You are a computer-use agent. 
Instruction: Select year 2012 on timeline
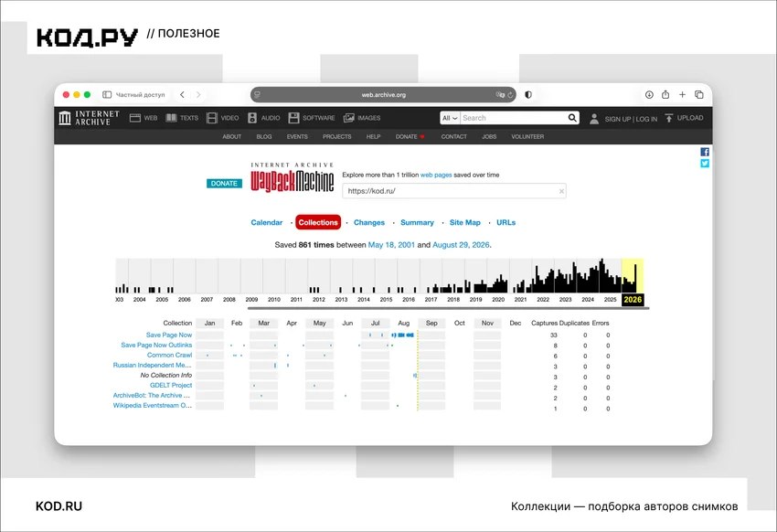coord(319,300)
